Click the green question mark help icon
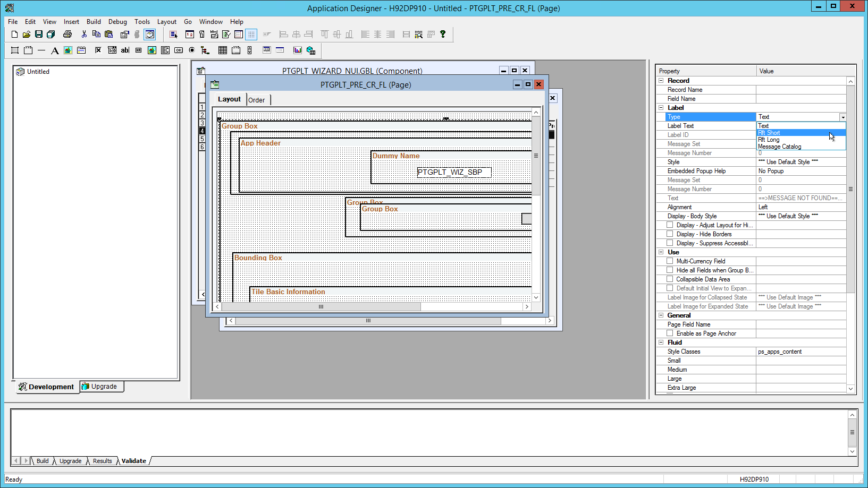868x488 pixels. click(443, 35)
